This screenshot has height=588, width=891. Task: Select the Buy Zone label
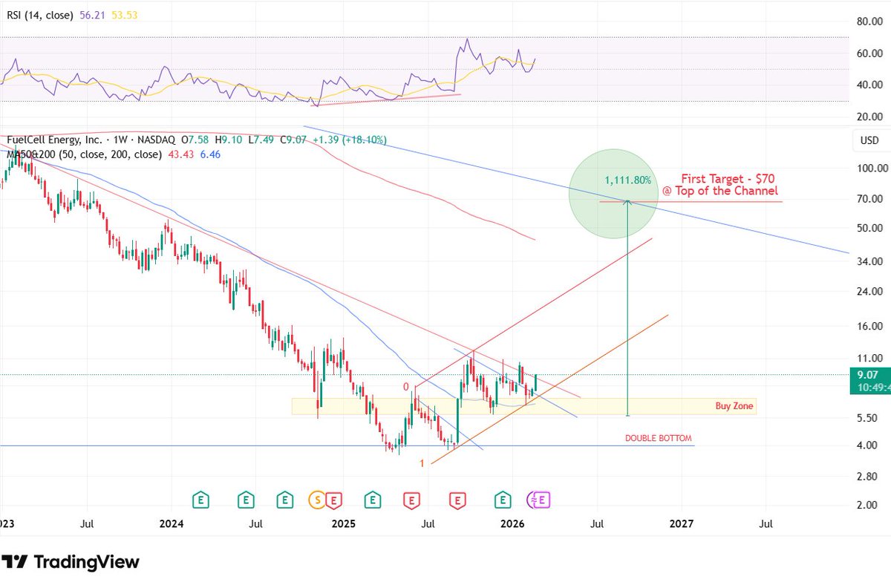734,406
